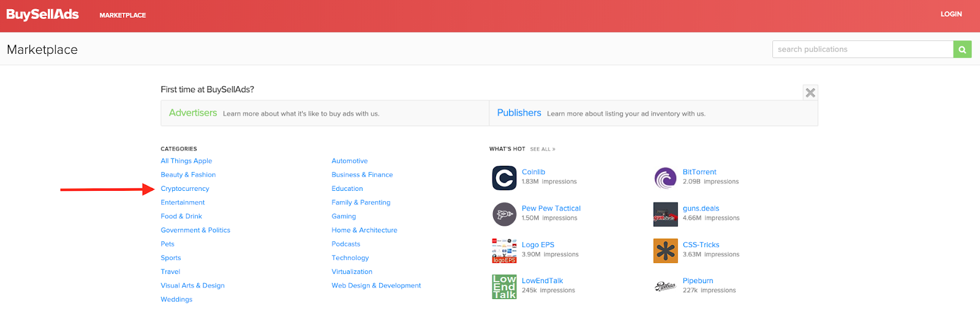980x315 pixels.
Task: Go to Government & Politics category
Action: pyautogui.click(x=195, y=231)
